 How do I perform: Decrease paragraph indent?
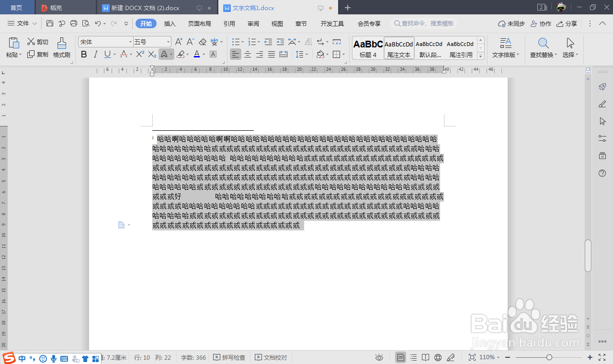tap(268, 42)
